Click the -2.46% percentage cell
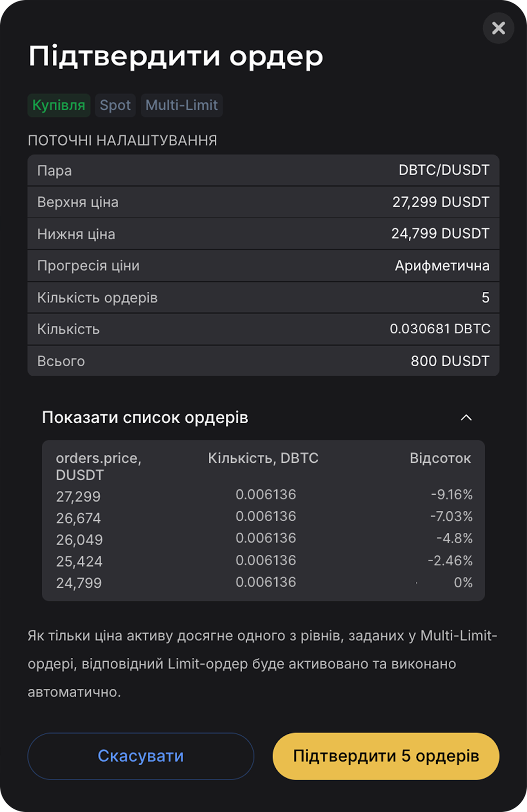 point(450,561)
